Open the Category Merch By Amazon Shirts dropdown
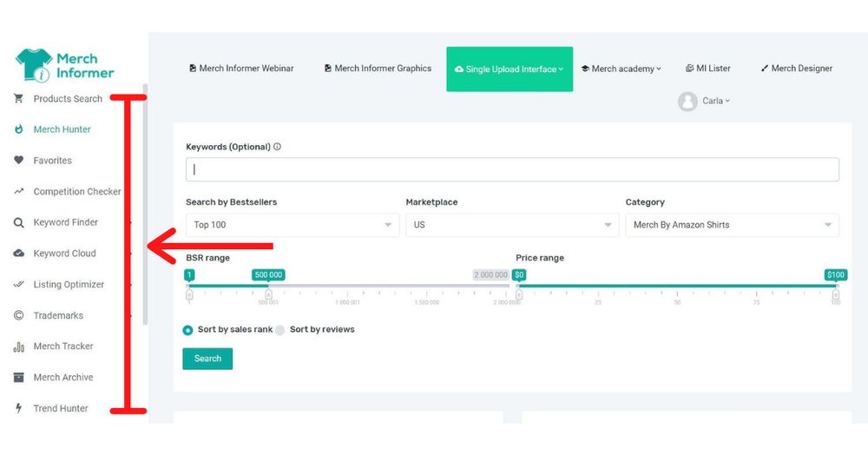Viewport: 868px width, 456px height. point(732,225)
